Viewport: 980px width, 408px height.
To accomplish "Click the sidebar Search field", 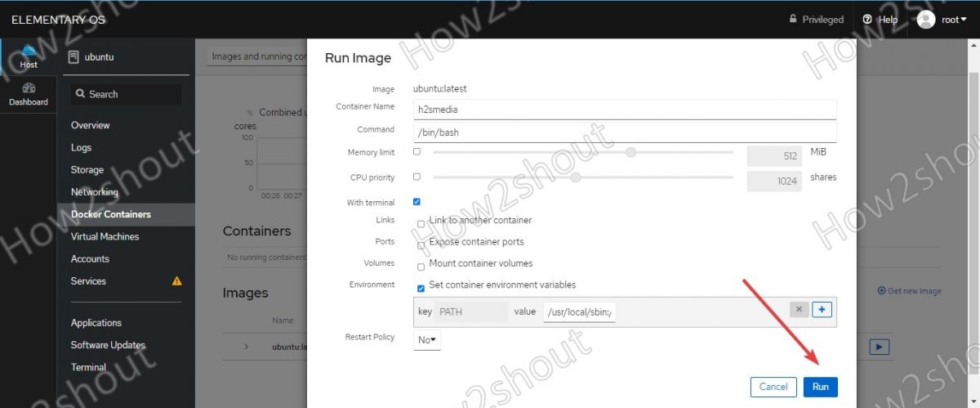I will click(x=126, y=94).
